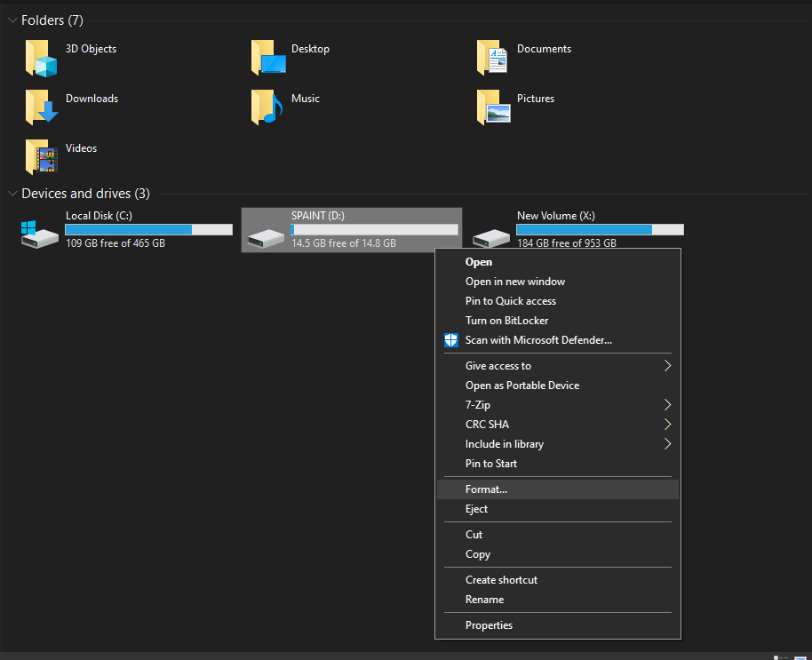Select Open as Portable Device
Image resolution: width=812 pixels, height=660 pixels.
558,386
